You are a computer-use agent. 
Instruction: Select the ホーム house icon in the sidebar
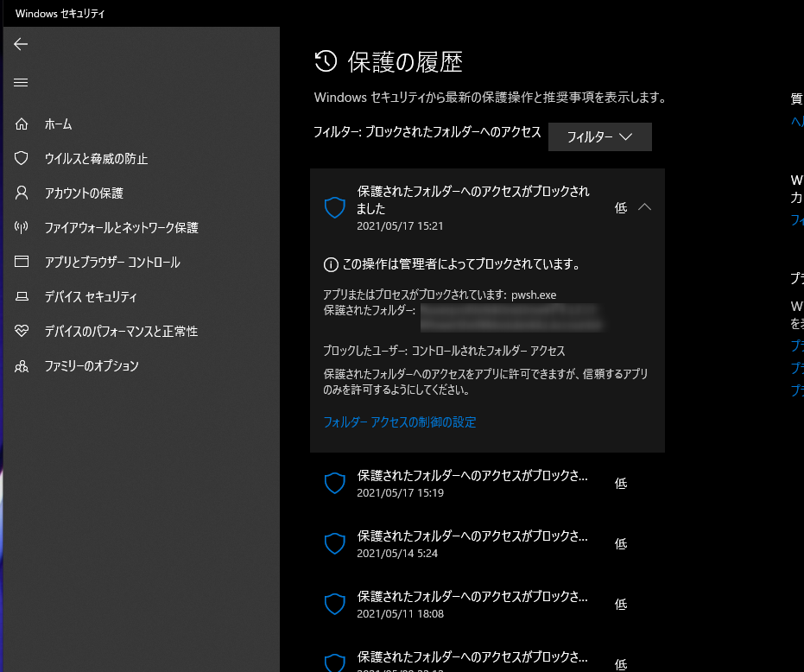pos(21,124)
